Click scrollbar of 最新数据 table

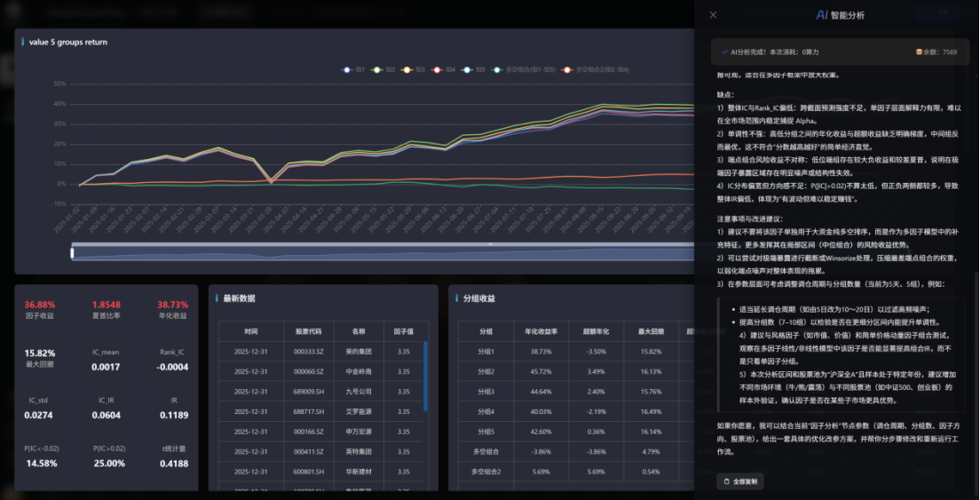425,373
